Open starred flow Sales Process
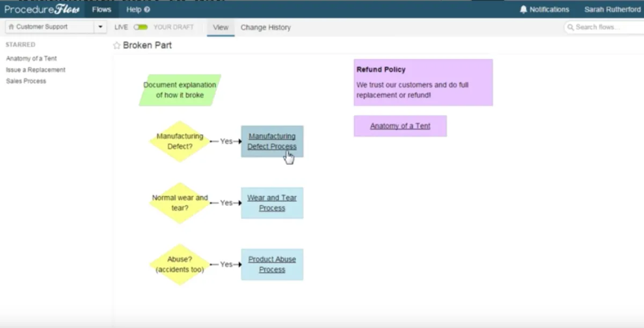The image size is (644, 328). click(x=26, y=81)
